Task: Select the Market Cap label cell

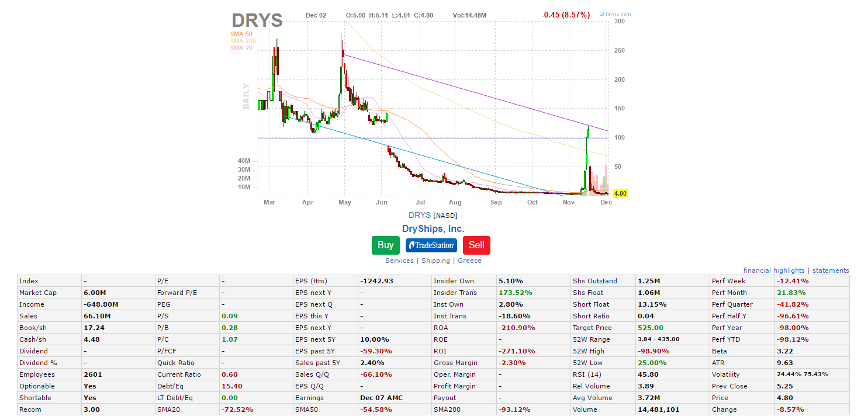Action: point(38,293)
